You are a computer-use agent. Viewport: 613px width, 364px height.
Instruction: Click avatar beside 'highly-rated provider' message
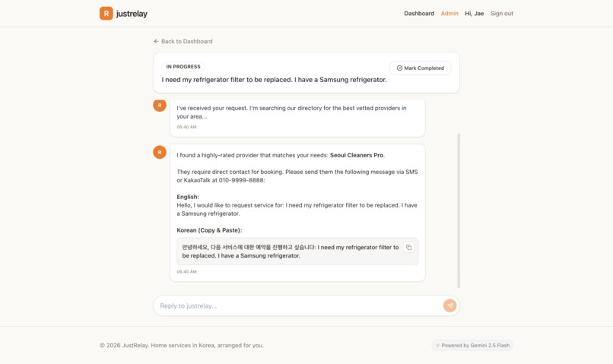pos(160,152)
